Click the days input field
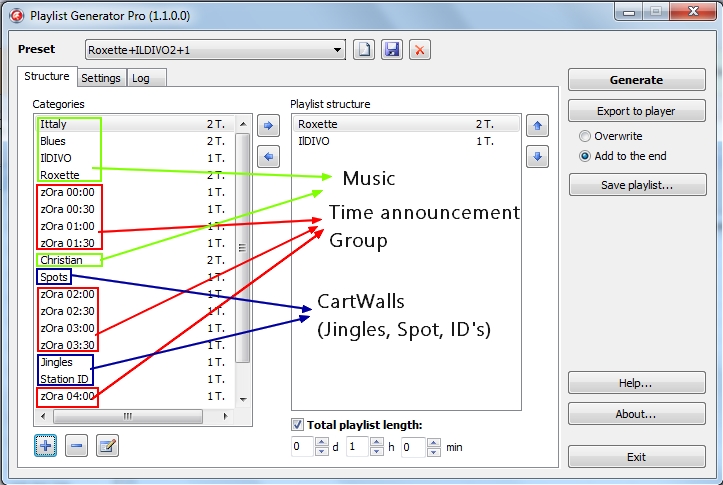 point(303,447)
